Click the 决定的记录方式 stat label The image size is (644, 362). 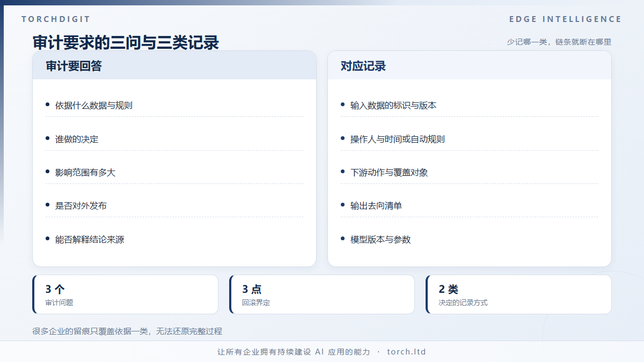click(463, 302)
